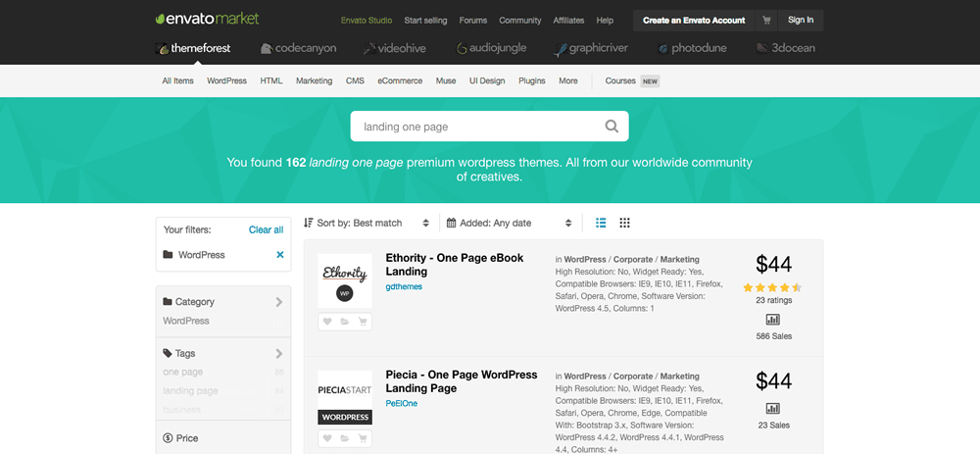Click the Clear all filters link
Screen dimensions: 980x454
click(x=267, y=229)
